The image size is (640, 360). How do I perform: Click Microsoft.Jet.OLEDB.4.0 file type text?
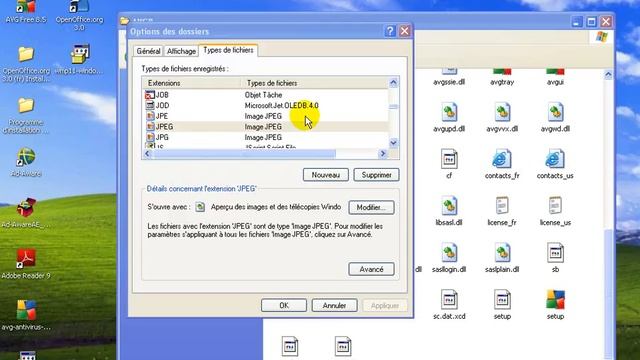click(281, 105)
